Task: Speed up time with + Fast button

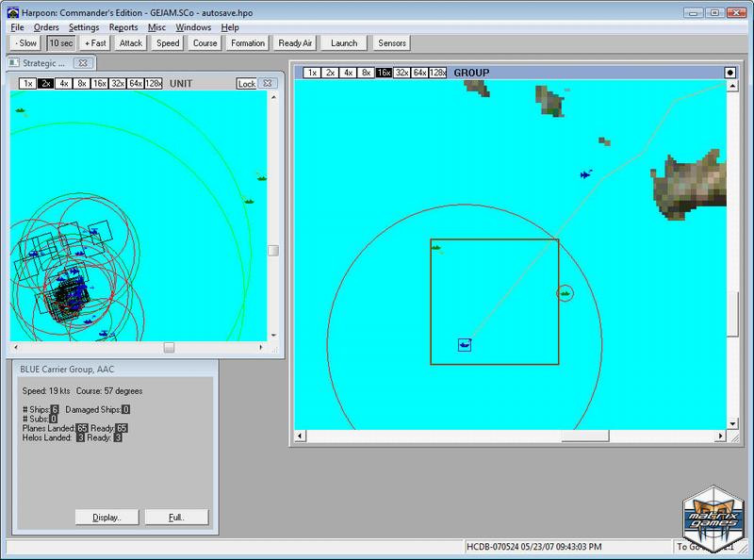Action: pyautogui.click(x=95, y=43)
